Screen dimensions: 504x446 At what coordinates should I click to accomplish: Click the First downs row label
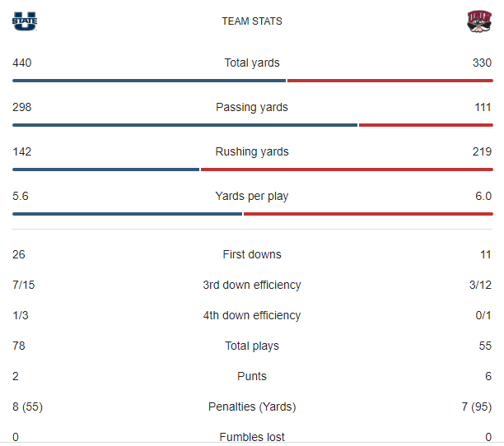coord(252,255)
